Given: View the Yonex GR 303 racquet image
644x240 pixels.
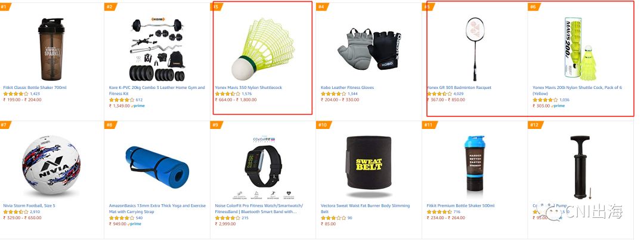Looking at the screenshot, I should (475, 49).
